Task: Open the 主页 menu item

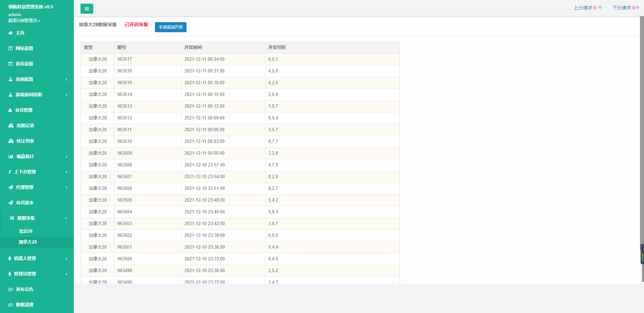Action: pos(37,33)
